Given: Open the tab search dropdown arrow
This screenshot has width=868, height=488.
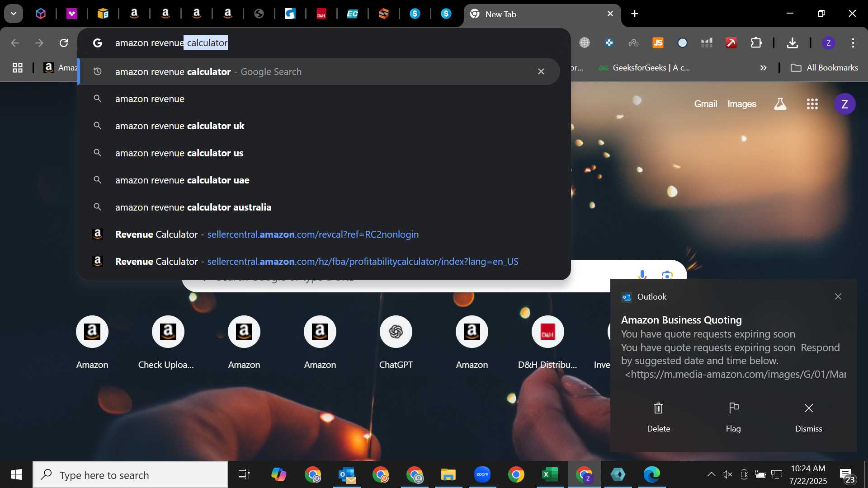Looking at the screenshot, I should click(14, 14).
